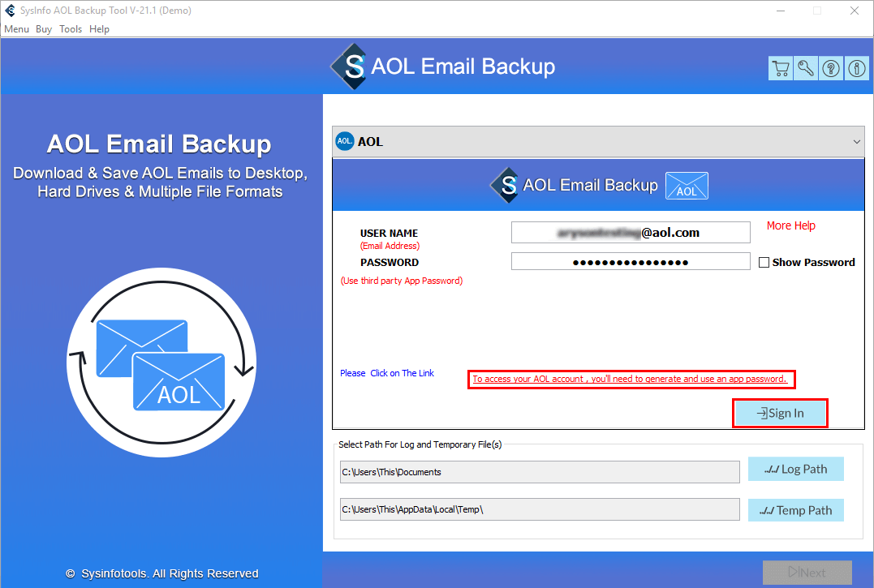The width and height of the screenshot is (874, 588).
Task: Click the disabled Next button
Action: (x=807, y=573)
